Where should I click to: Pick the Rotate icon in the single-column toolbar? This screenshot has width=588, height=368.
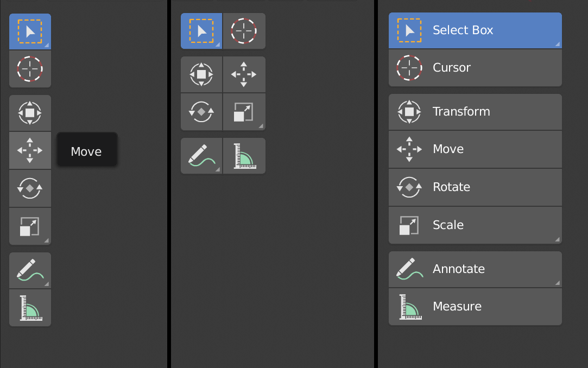(x=30, y=188)
